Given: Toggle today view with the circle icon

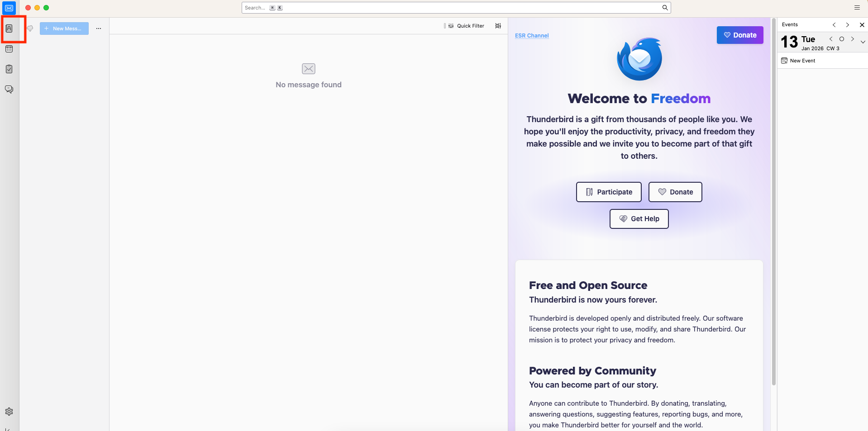Looking at the screenshot, I should click(x=842, y=39).
